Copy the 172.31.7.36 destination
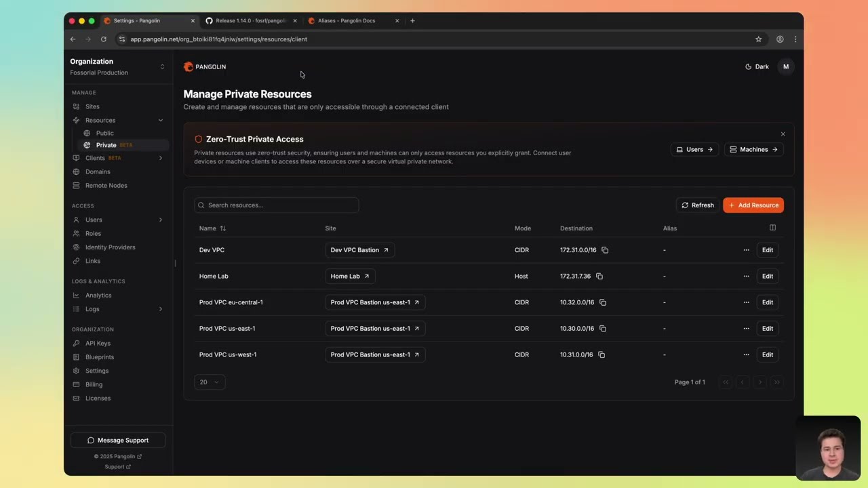 (x=599, y=277)
